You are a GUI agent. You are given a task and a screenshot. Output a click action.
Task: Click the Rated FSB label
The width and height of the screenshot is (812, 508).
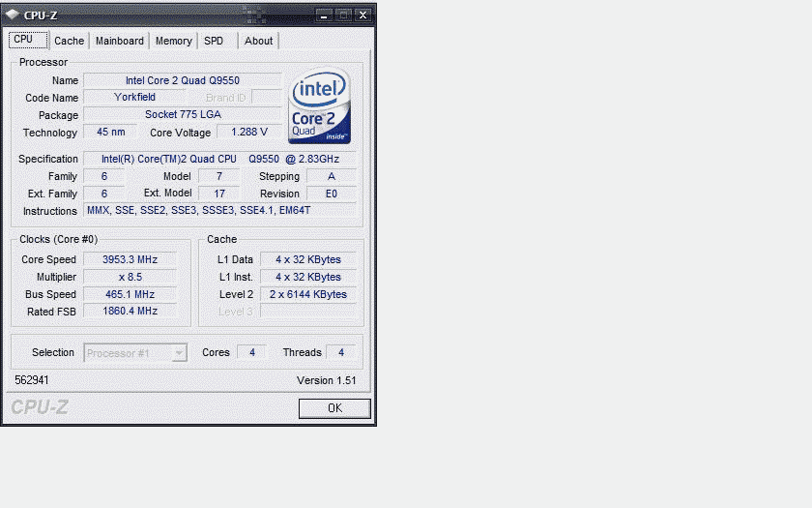pos(51,312)
